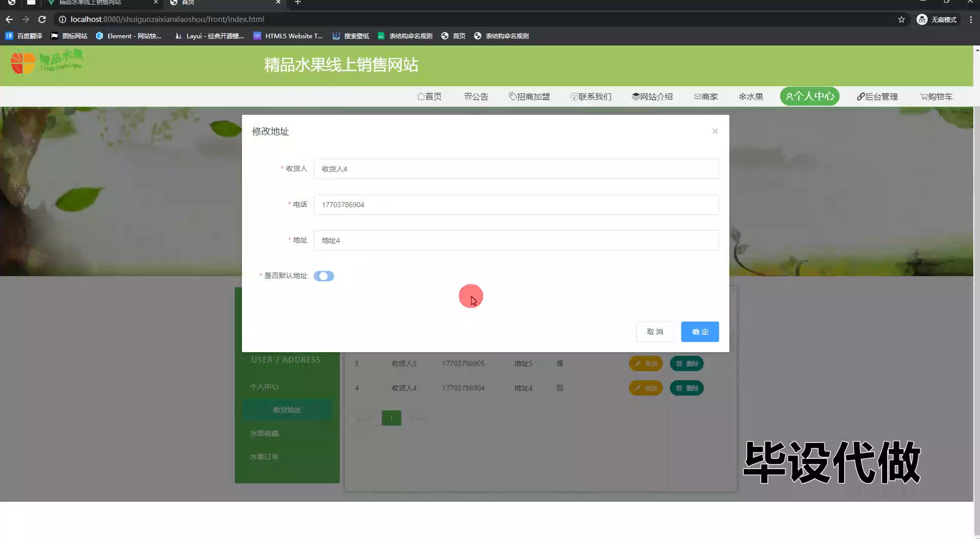Open the 个人中心 nav button
Viewport: 980px width, 539px height.
[x=810, y=96]
